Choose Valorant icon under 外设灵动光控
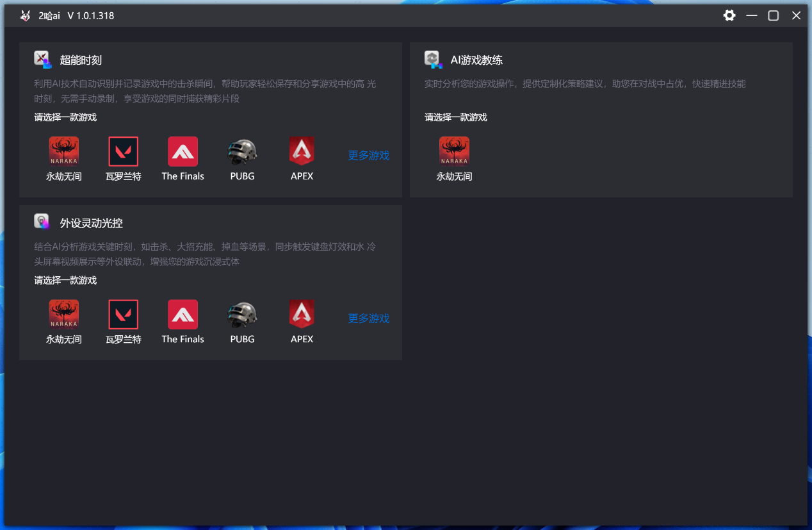The width and height of the screenshot is (812, 530). click(x=123, y=315)
